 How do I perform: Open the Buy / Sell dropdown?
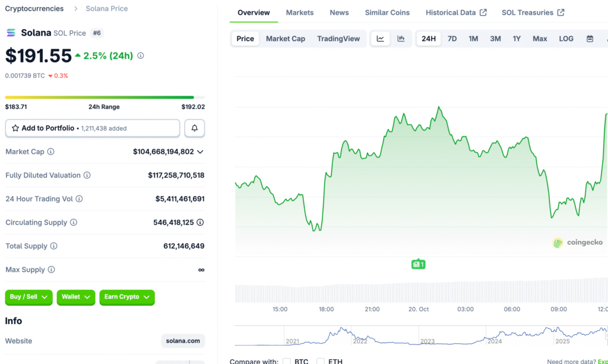[x=28, y=297]
